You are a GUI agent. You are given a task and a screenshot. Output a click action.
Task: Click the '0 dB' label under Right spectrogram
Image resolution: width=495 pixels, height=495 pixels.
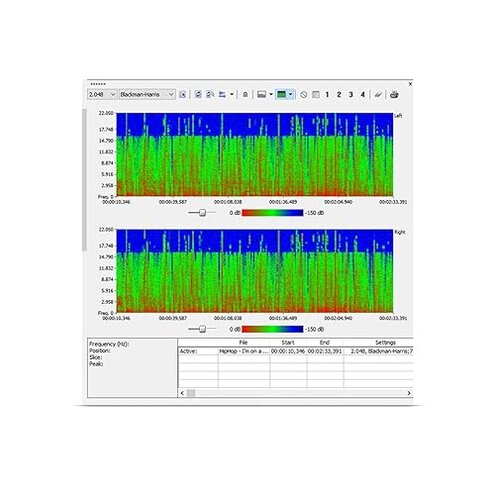[x=235, y=329]
